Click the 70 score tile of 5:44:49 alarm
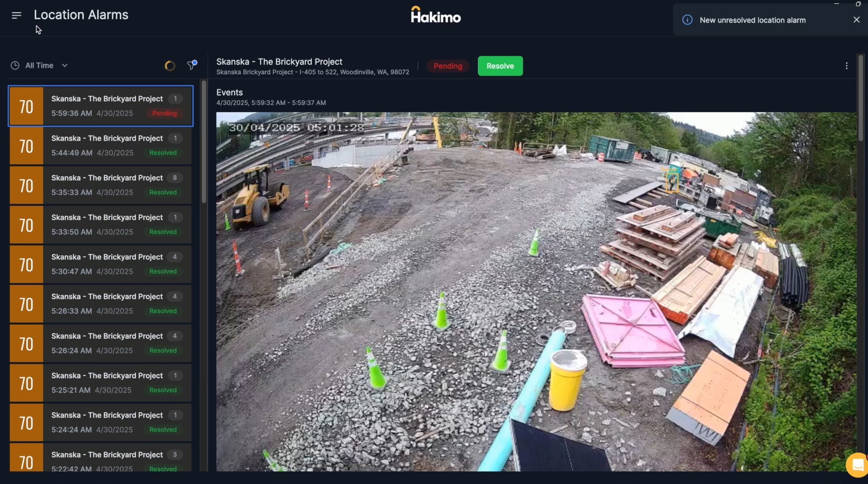Image resolution: width=868 pixels, height=484 pixels. pyautogui.click(x=27, y=146)
